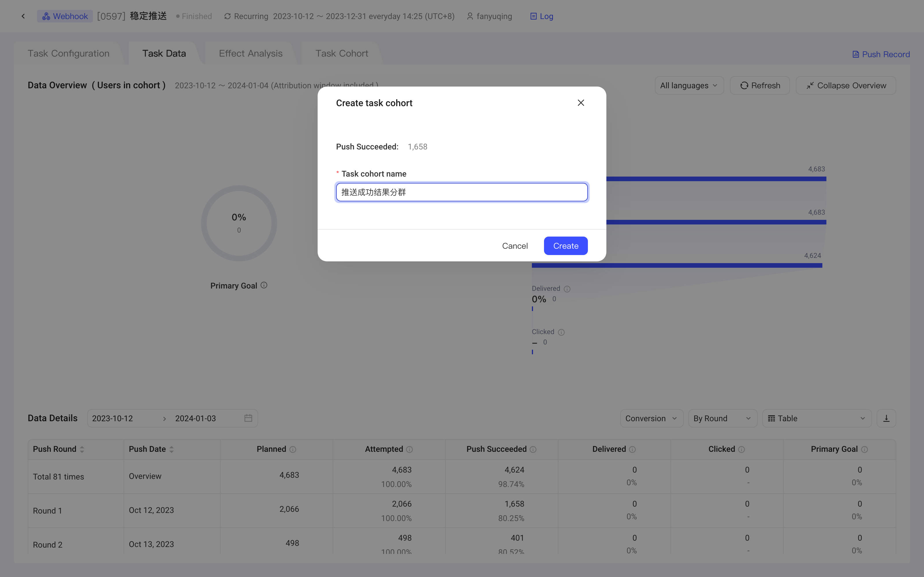This screenshot has height=577, width=924.
Task: Click the Refresh button
Action: pyautogui.click(x=759, y=85)
